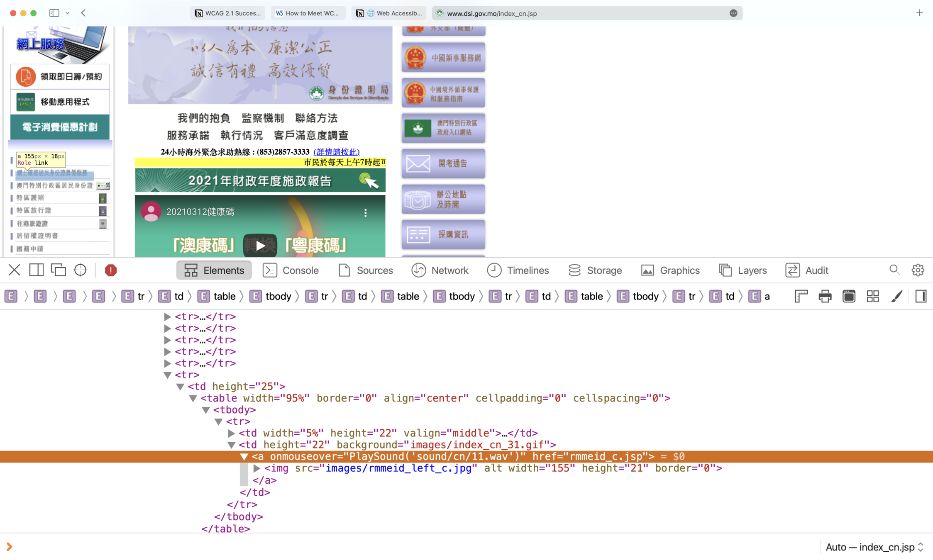Image resolution: width=933 pixels, height=560 pixels.
Task: Click the device settings overlapping-windows icon
Action: pos(58,270)
